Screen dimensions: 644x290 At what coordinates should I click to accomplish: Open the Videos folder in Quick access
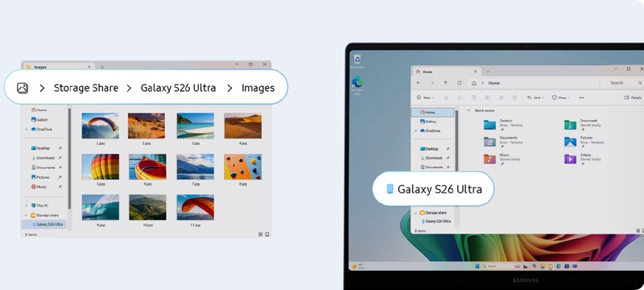pos(582,158)
